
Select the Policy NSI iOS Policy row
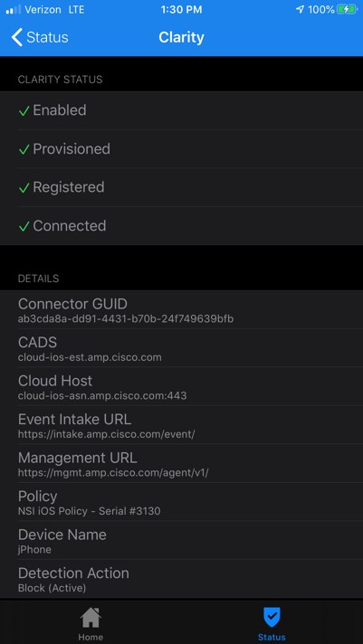pyautogui.click(x=181, y=502)
